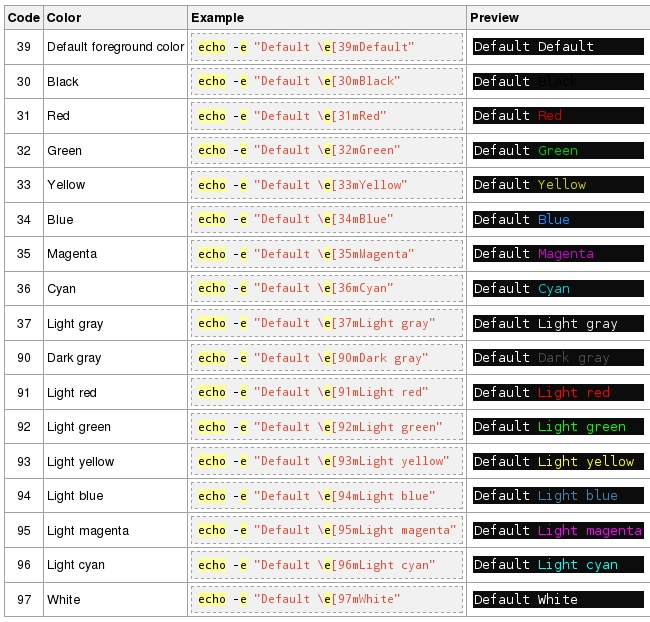This screenshot has height=622, width=650.
Task: Click the 'Cyan' color name cell
Action: click(115, 289)
